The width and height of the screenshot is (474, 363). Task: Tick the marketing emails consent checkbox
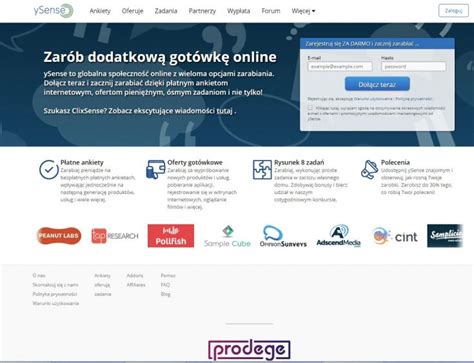(310, 108)
